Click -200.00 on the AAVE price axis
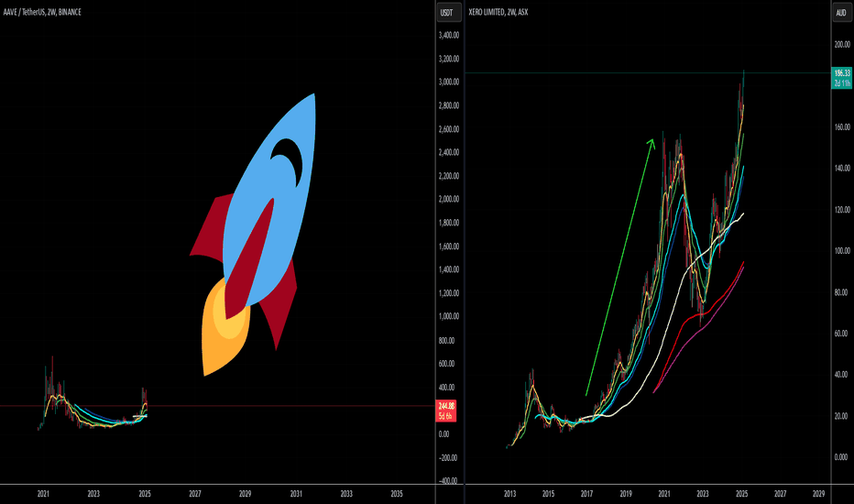The height and width of the screenshot is (504, 854). (x=446, y=457)
